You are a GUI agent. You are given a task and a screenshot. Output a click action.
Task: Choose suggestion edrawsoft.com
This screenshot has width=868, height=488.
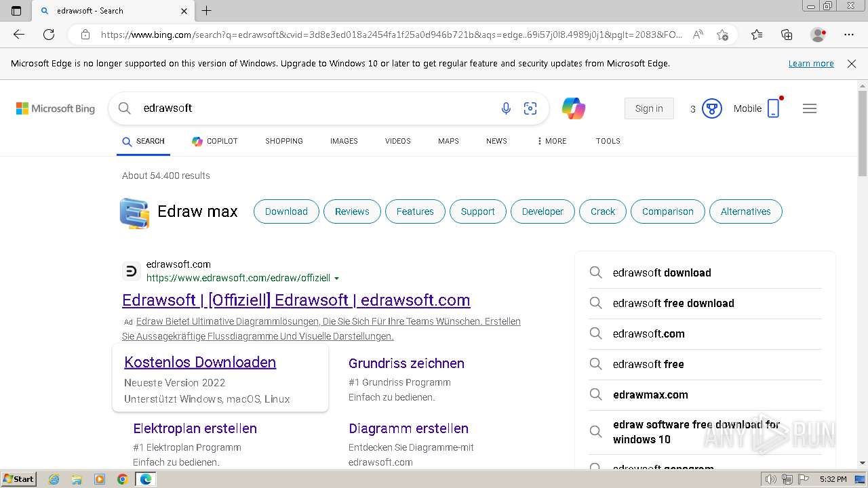(705, 333)
